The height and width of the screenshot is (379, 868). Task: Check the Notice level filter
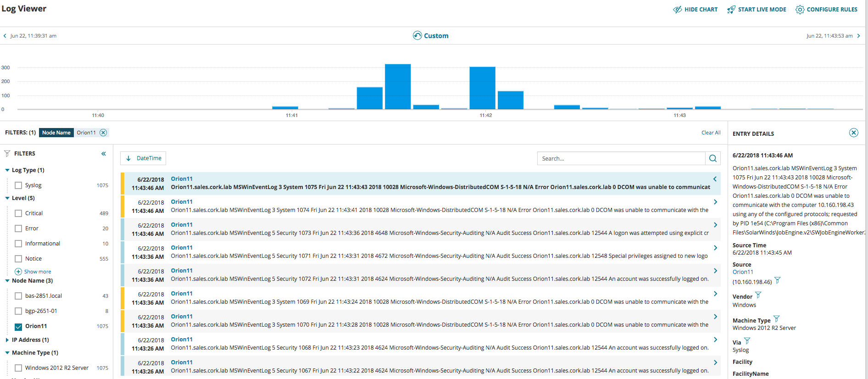[18, 259]
